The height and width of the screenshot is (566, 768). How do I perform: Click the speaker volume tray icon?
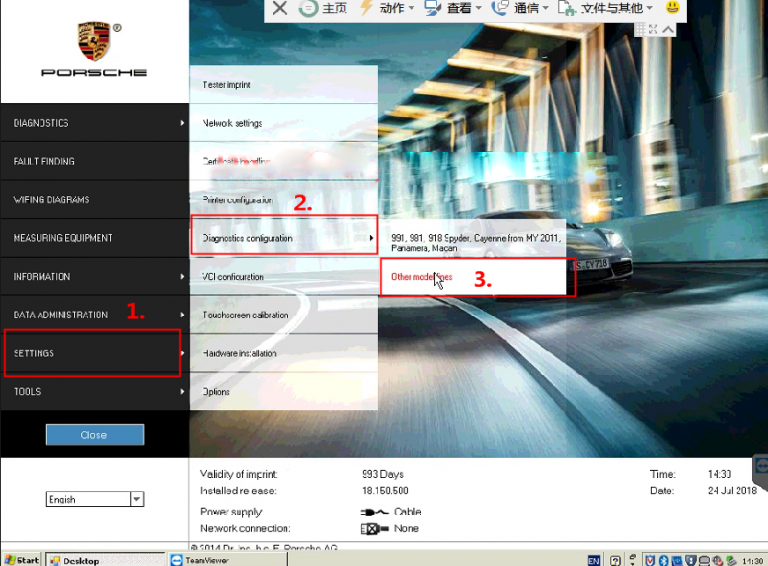coord(718,561)
